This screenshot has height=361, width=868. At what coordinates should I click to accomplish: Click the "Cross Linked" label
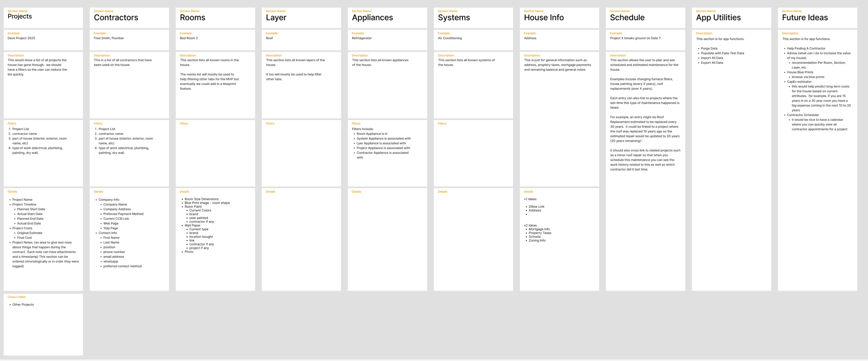(17, 297)
